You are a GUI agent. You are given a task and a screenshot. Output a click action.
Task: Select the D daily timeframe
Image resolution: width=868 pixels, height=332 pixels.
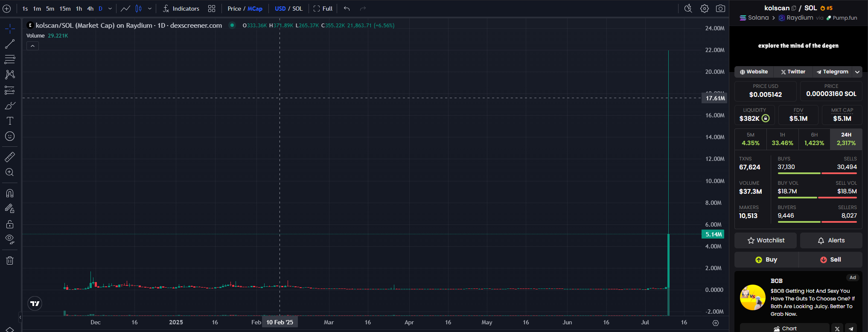click(x=101, y=9)
